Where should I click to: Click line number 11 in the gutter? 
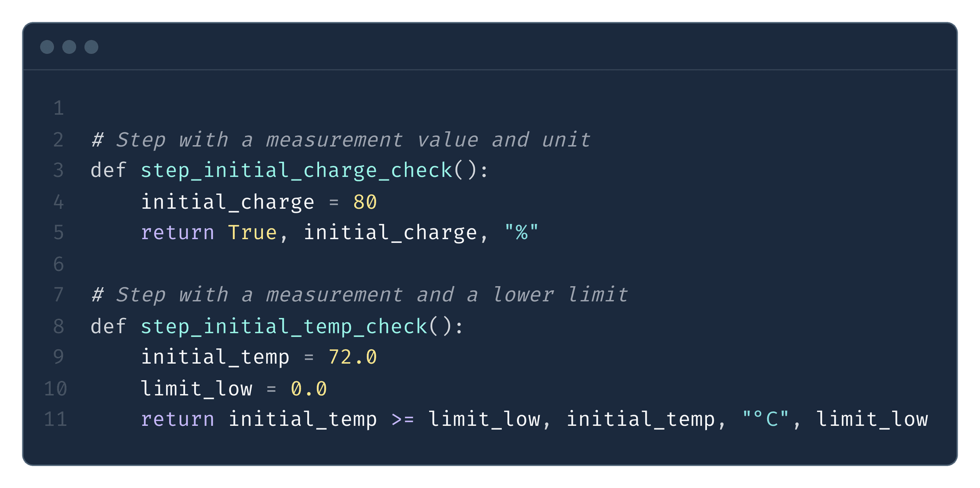[56, 419]
